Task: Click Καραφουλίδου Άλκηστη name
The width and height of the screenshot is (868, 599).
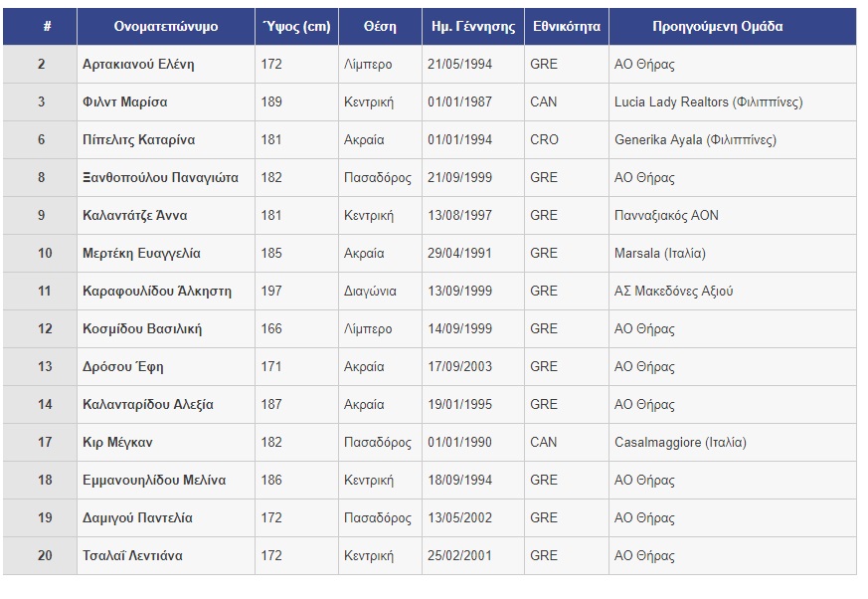Action: pyautogui.click(x=157, y=291)
